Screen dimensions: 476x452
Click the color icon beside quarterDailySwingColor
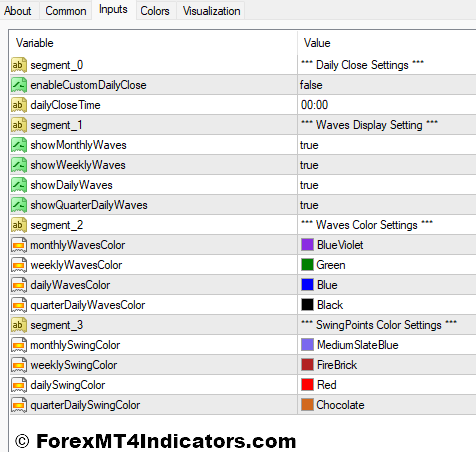(x=19, y=405)
